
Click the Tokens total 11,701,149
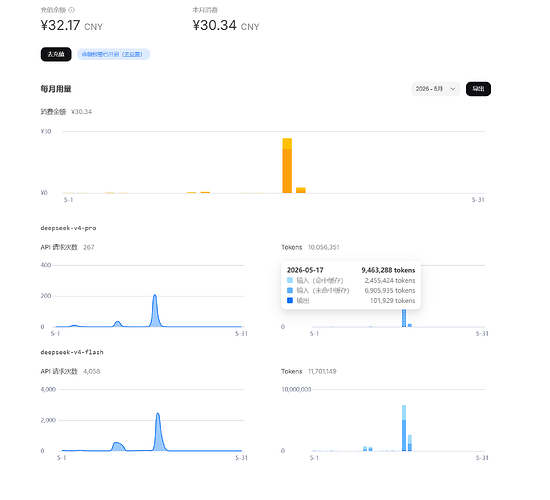pos(322,371)
